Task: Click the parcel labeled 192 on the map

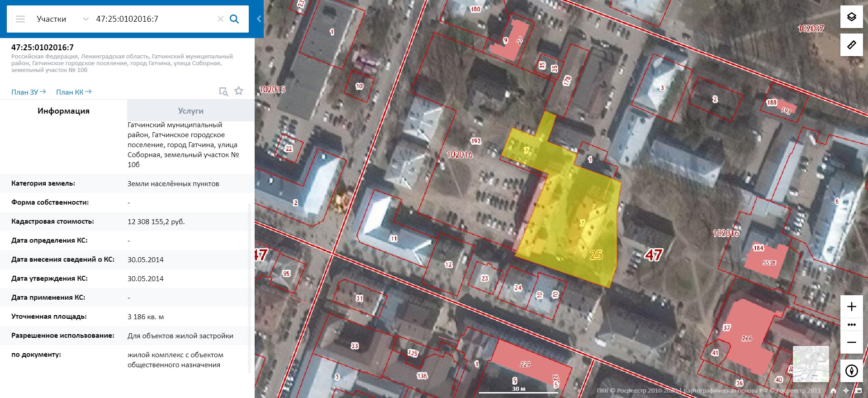Action: click(x=476, y=141)
